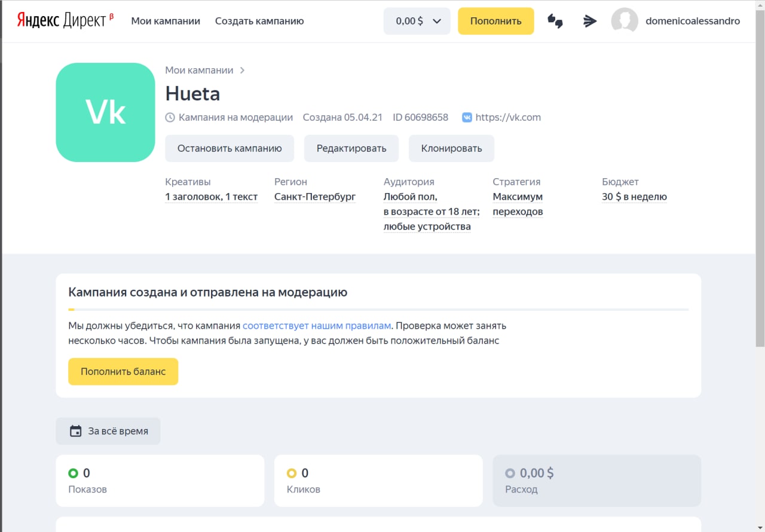
Task: Click the Пополнить баланс button
Action: point(123,371)
